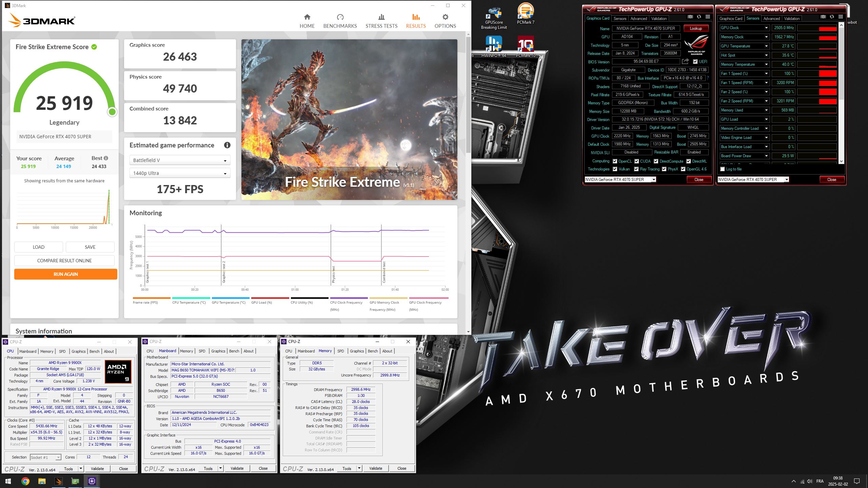
Task: Open 1440p Ultra resolution dropdown
Action: pos(180,173)
